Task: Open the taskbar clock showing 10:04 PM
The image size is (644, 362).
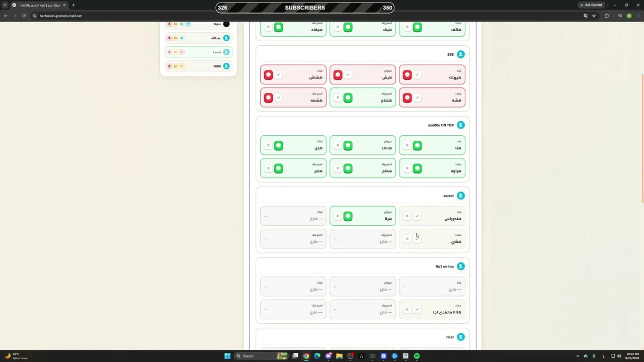Action: coord(633,356)
